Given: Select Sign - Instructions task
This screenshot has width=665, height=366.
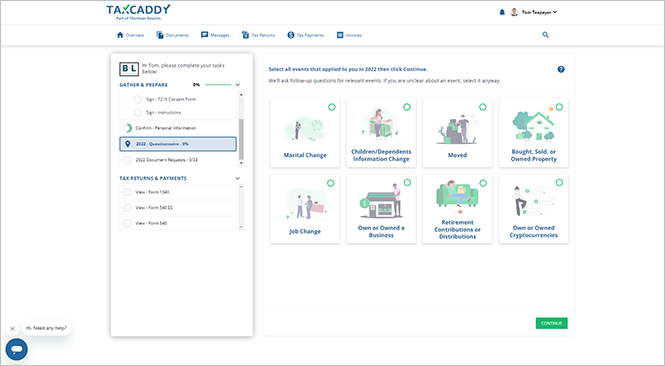Looking at the screenshot, I should (x=178, y=112).
